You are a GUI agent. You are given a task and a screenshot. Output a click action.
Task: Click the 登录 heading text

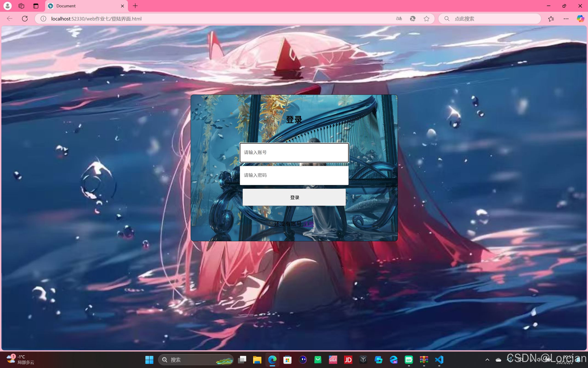[x=294, y=120]
